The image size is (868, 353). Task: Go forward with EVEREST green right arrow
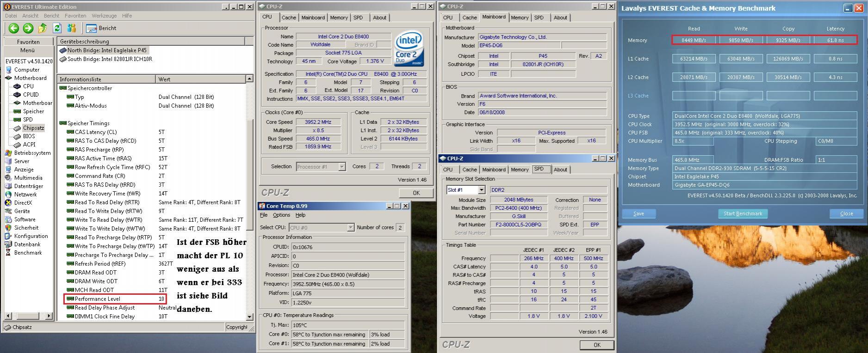pos(28,28)
